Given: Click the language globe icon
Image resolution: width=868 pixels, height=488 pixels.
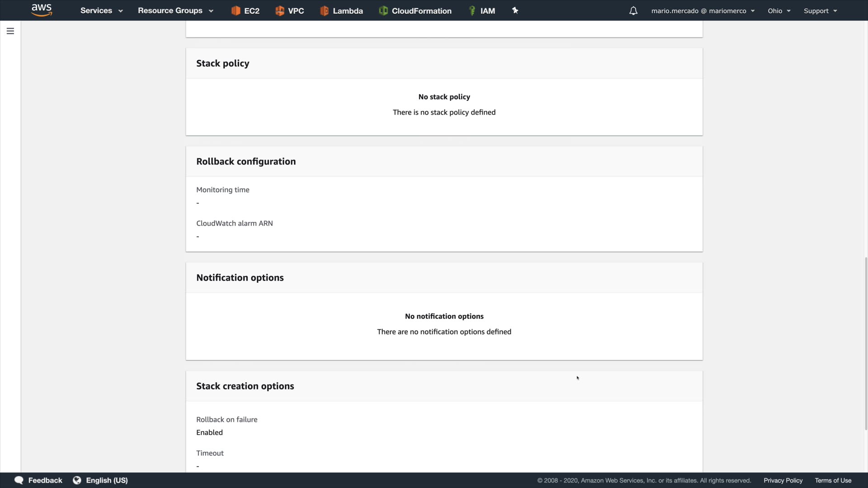Looking at the screenshot, I should (x=77, y=480).
